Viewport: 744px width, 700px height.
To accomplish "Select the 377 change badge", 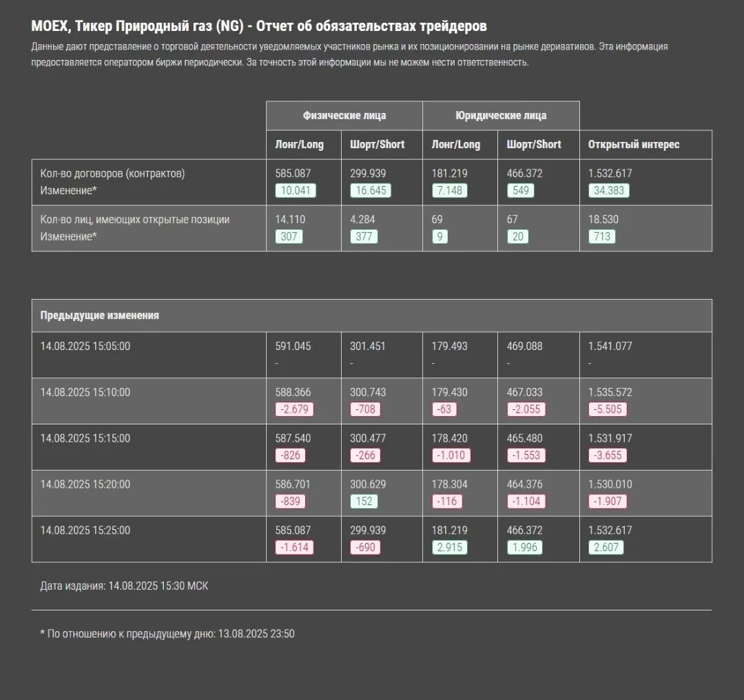I will [364, 236].
